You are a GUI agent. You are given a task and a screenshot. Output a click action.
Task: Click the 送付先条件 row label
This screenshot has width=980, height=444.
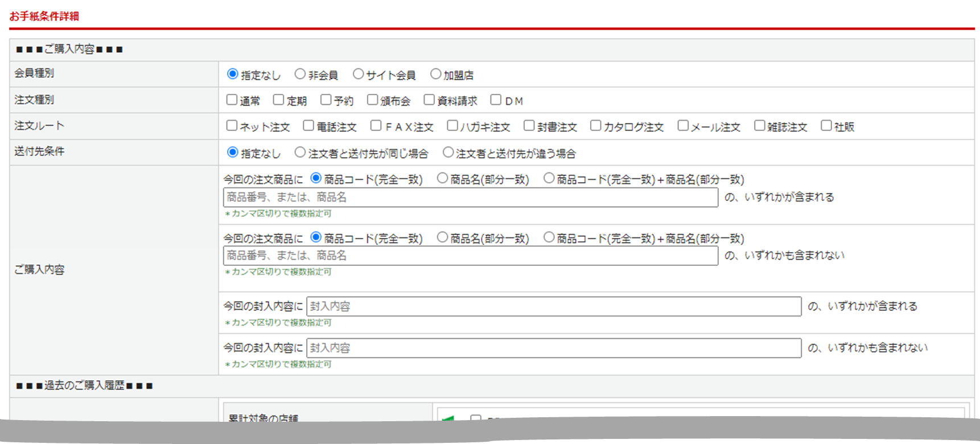point(39,151)
